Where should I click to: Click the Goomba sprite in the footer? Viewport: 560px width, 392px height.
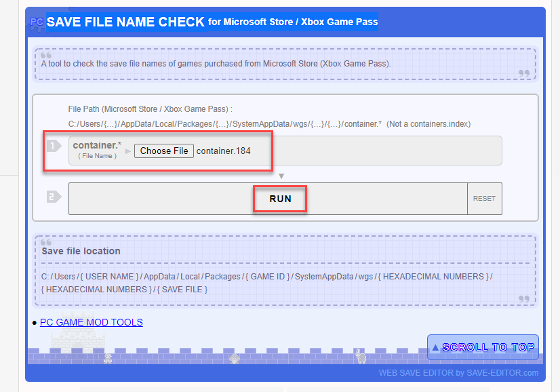pos(235,358)
